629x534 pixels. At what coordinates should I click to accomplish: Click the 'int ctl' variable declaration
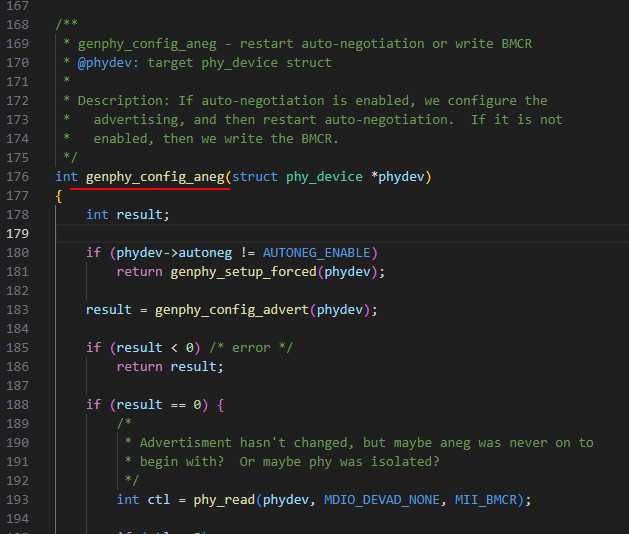click(x=144, y=500)
